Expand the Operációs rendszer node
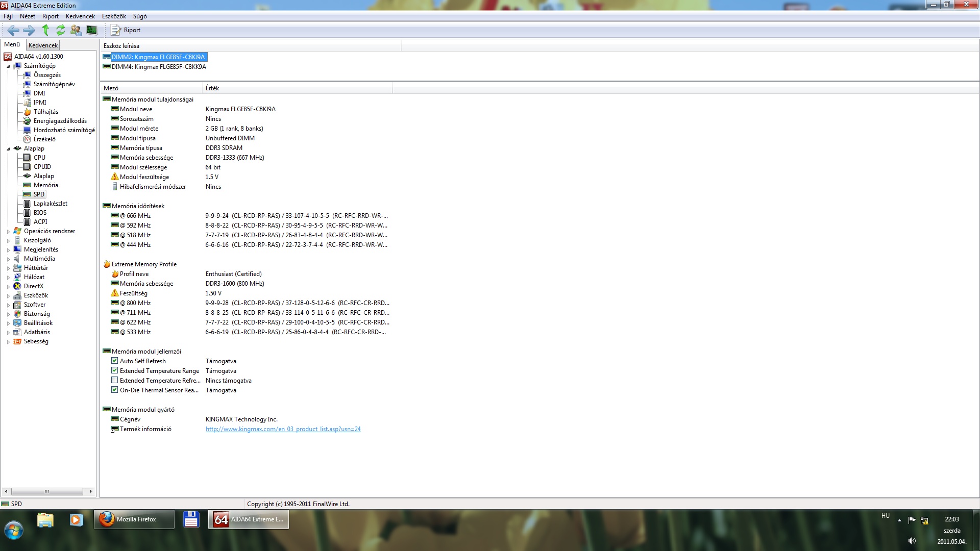Viewport: 980px width, 551px height. click(8, 232)
